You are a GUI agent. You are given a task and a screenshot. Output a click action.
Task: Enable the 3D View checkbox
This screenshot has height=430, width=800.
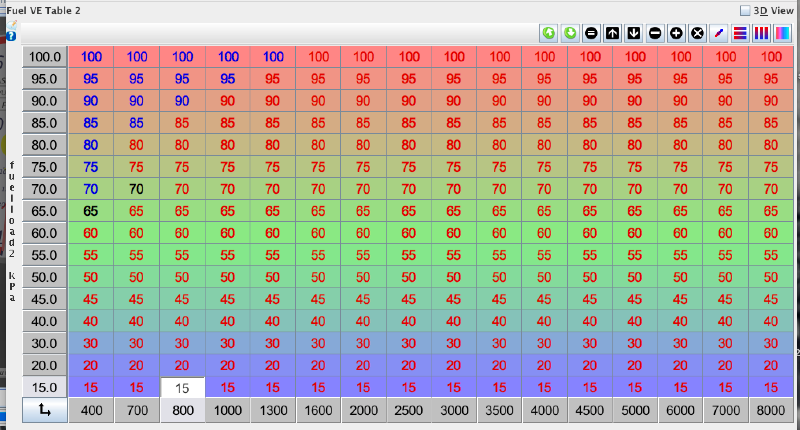coord(745,10)
